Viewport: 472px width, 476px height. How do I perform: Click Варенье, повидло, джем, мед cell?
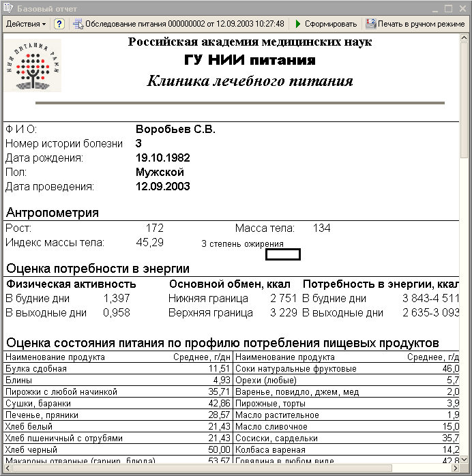297,391
